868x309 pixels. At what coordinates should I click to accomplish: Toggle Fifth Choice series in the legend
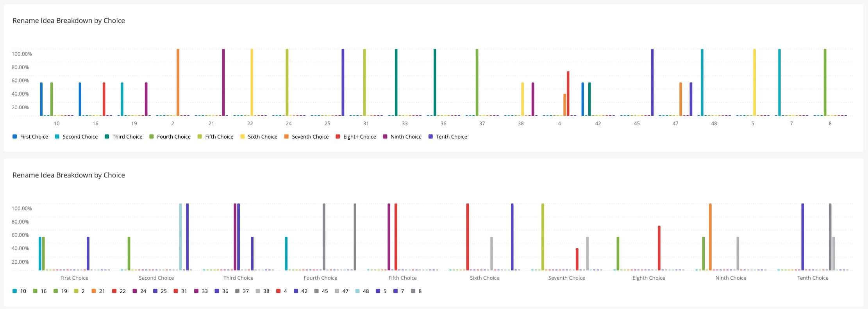click(x=215, y=137)
